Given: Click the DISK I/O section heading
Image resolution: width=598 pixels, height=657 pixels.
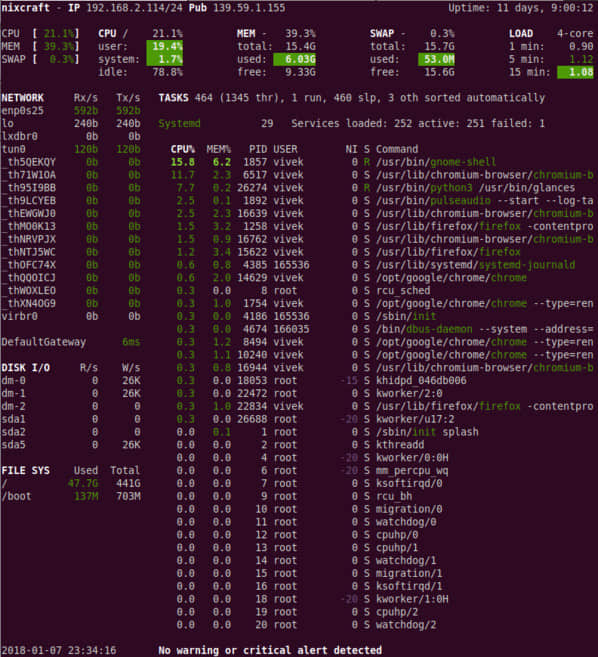Looking at the screenshot, I should pos(26,367).
